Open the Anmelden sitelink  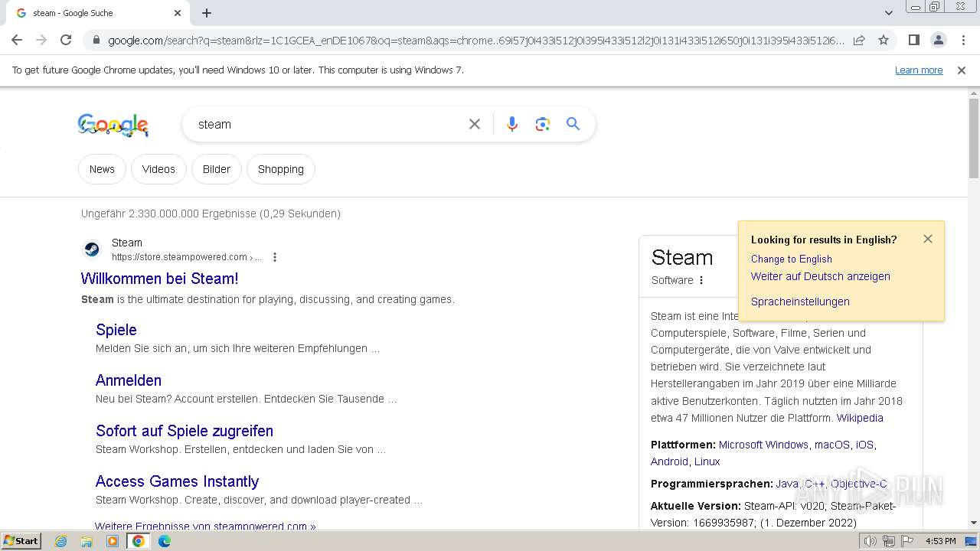[x=129, y=380]
